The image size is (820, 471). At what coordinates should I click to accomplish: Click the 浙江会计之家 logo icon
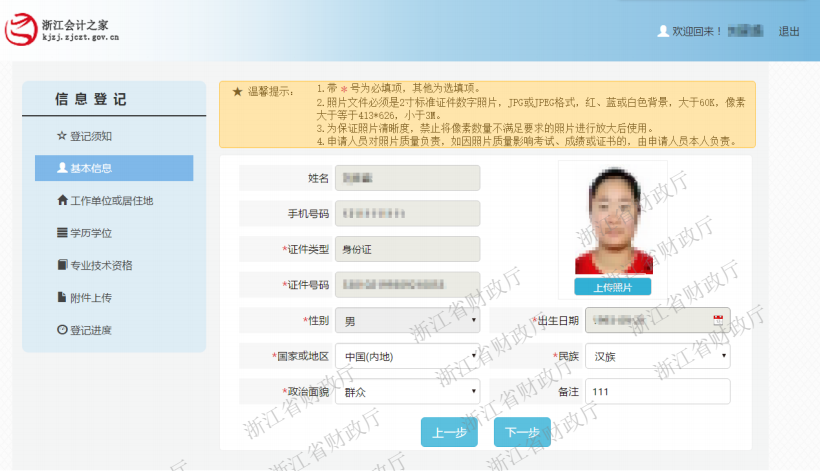22,31
